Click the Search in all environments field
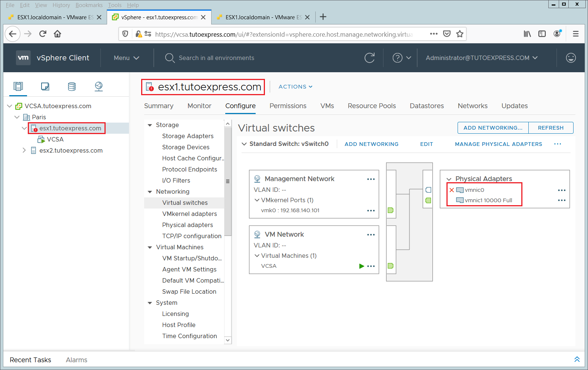The height and width of the screenshot is (370, 588). [x=216, y=58]
